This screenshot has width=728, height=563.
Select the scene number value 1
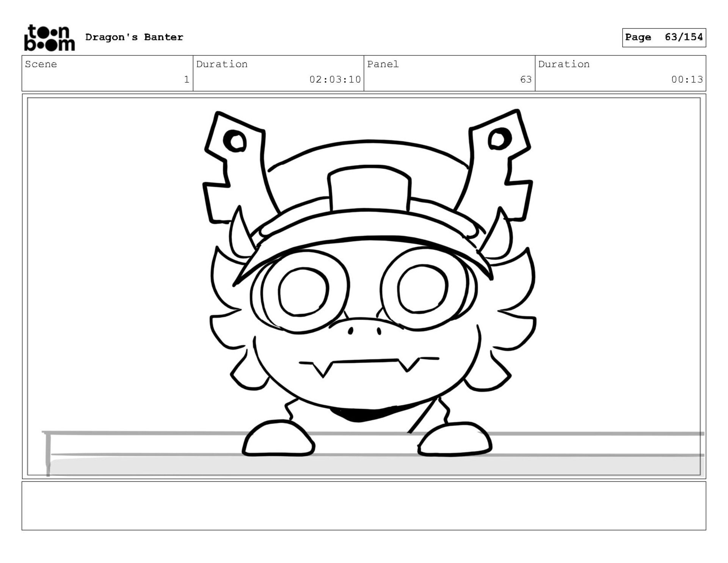pyautogui.click(x=186, y=79)
